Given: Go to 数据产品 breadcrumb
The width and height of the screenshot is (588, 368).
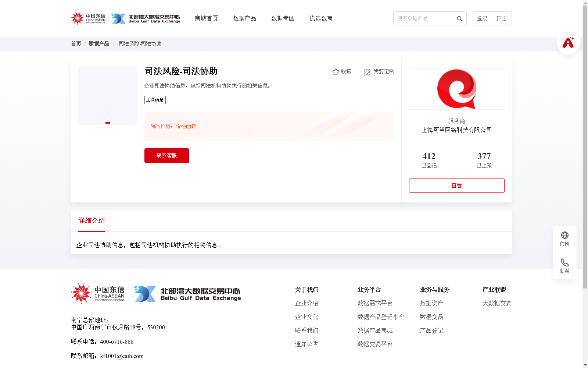Looking at the screenshot, I should click(99, 44).
